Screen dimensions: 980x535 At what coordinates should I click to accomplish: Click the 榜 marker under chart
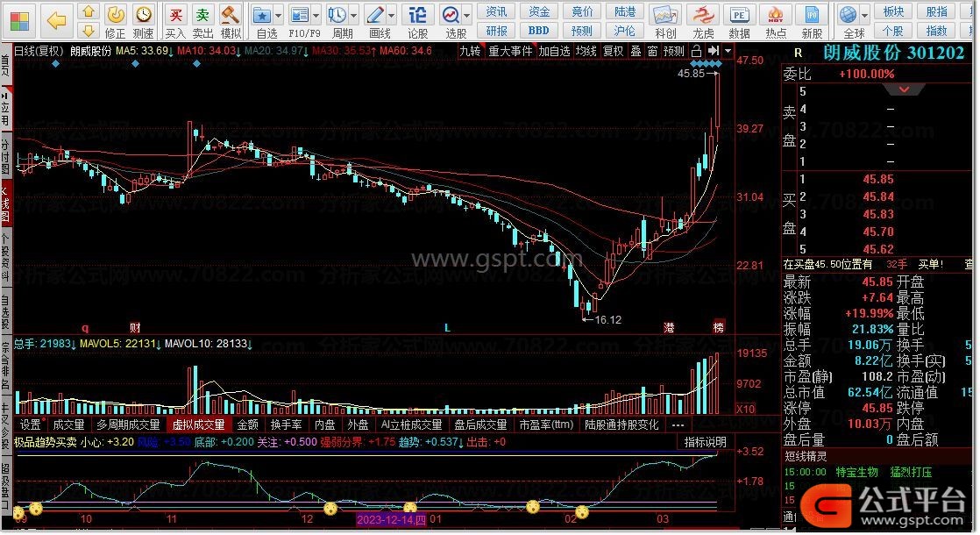719,327
